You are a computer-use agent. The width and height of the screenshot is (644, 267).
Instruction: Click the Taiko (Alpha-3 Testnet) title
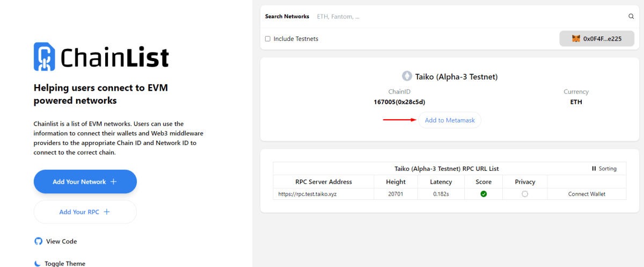point(456,77)
